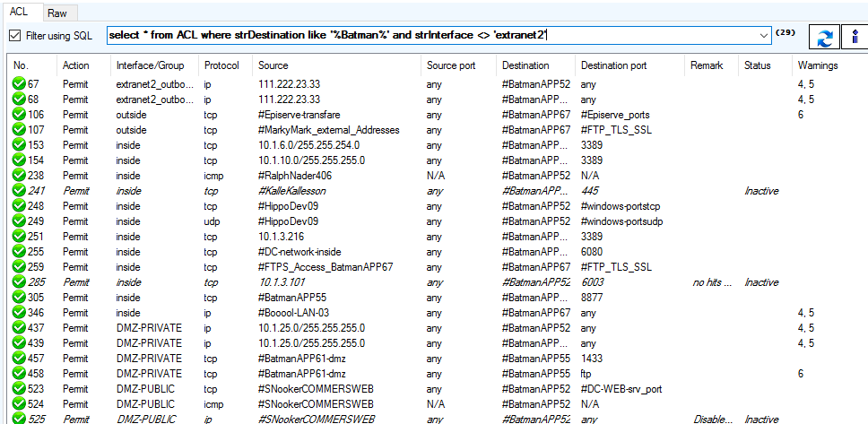
Task: Select destination port 6080 cell
Action: [x=591, y=252]
